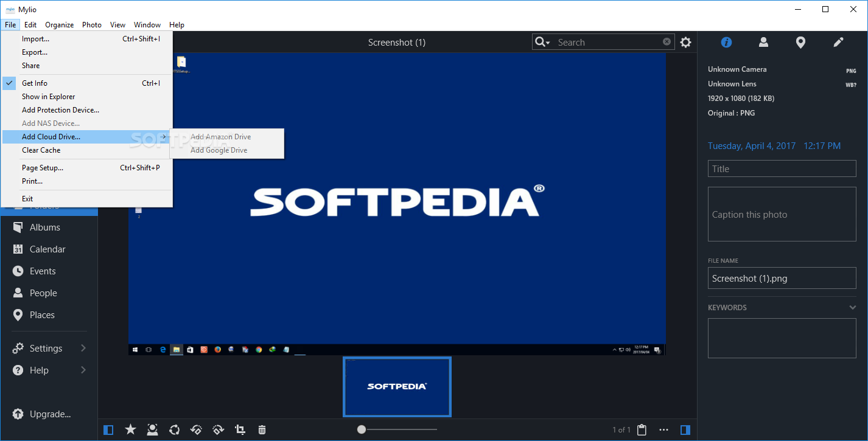This screenshot has height=441, width=868.
Task: Open the File menu
Action: 10,25
